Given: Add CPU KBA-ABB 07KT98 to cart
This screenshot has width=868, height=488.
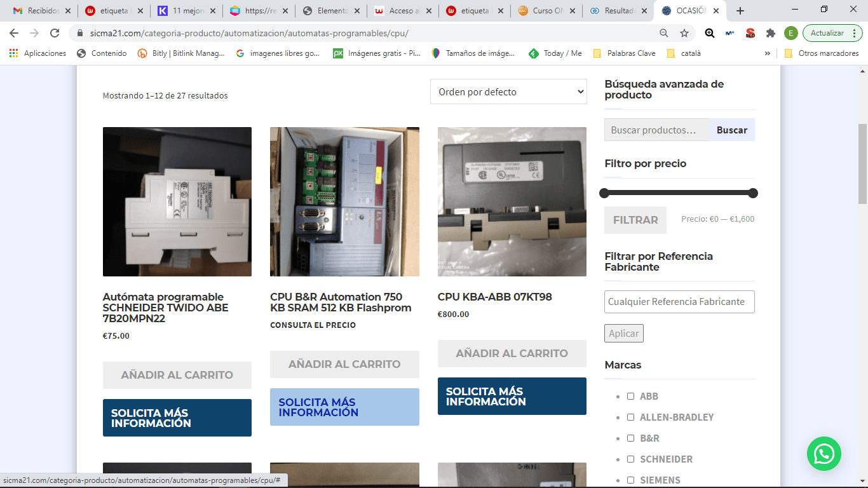Looking at the screenshot, I should pyautogui.click(x=512, y=353).
